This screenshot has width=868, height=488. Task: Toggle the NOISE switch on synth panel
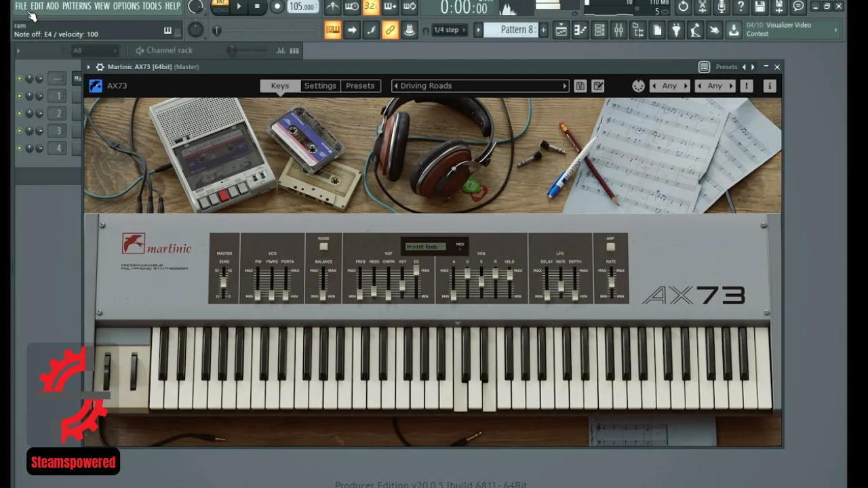[x=323, y=246]
